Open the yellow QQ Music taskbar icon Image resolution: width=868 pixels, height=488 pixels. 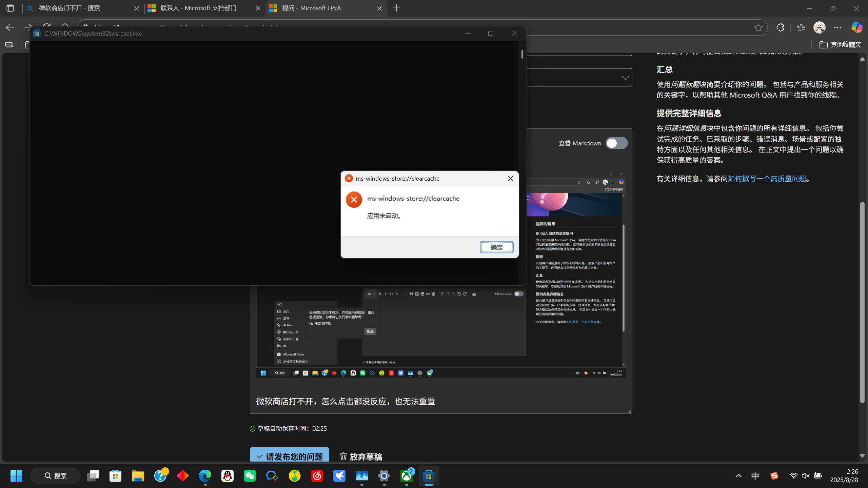pos(295,476)
